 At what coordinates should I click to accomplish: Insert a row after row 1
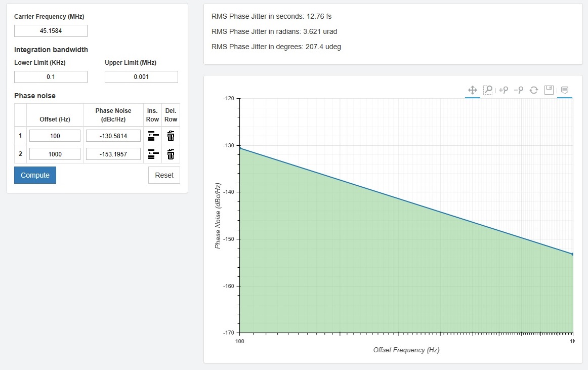153,136
